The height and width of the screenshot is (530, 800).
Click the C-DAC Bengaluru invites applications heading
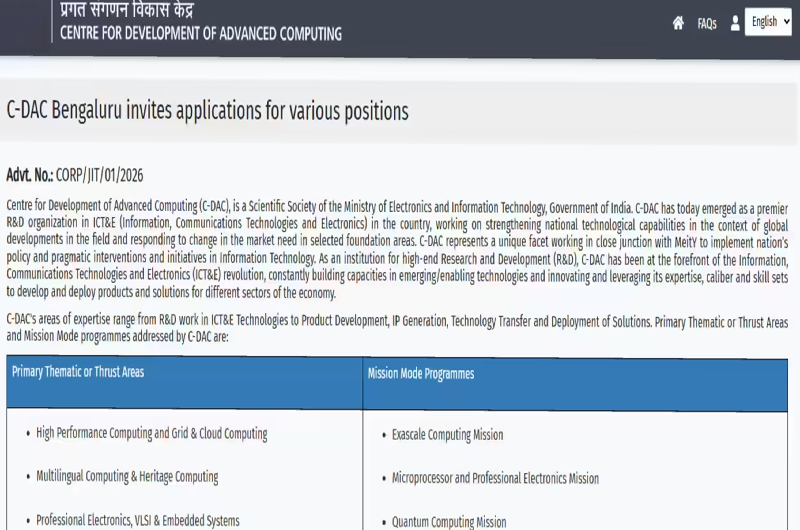pos(208,111)
